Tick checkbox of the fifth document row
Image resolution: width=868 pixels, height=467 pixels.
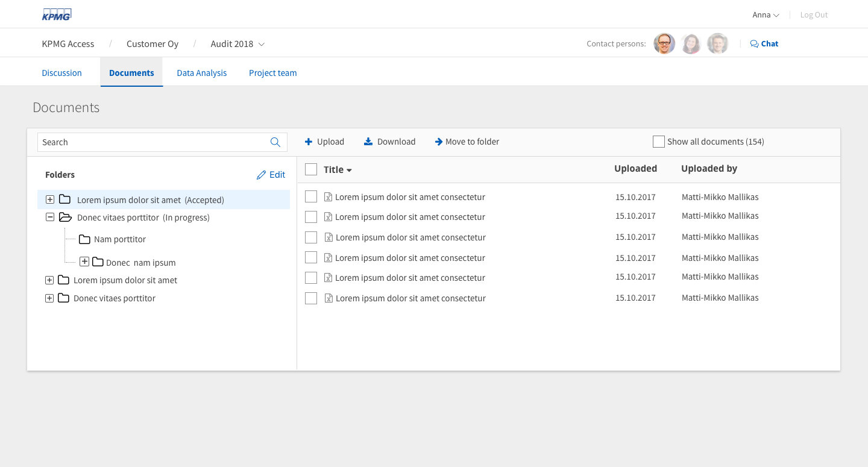click(311, 277)
